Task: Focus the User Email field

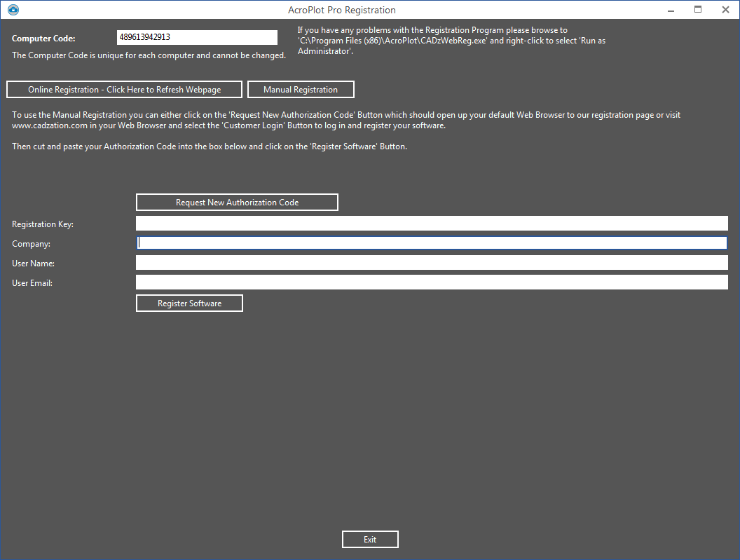Action: click(432, 282)
